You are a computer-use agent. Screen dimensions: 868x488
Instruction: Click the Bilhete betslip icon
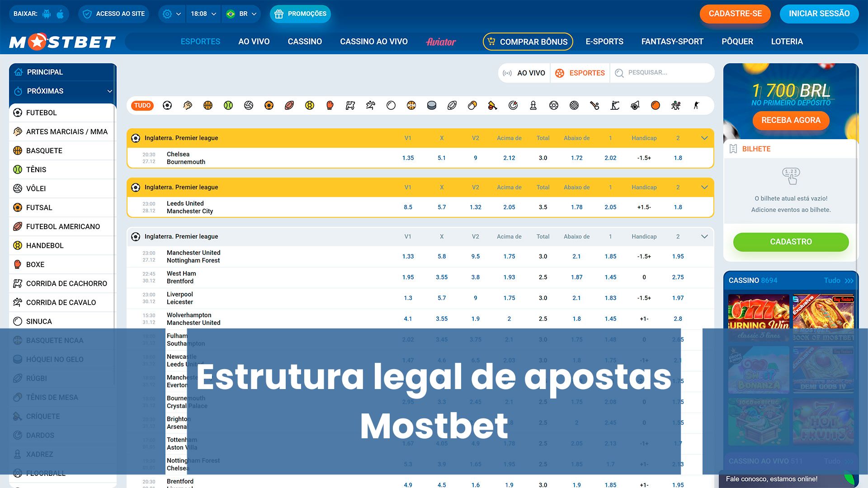tap(733, 149)
